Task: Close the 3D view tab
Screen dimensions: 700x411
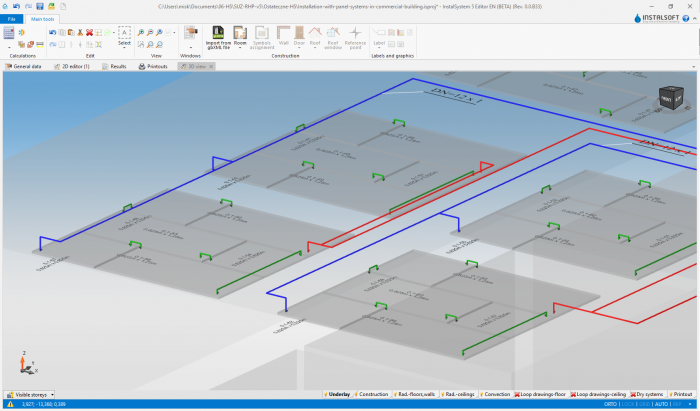Action: coord(211,66)
